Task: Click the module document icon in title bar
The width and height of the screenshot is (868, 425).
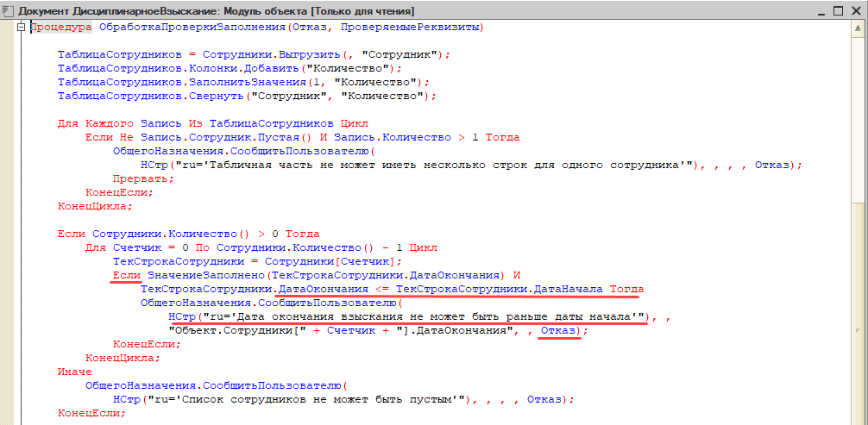Action: [x=6, y=10]
